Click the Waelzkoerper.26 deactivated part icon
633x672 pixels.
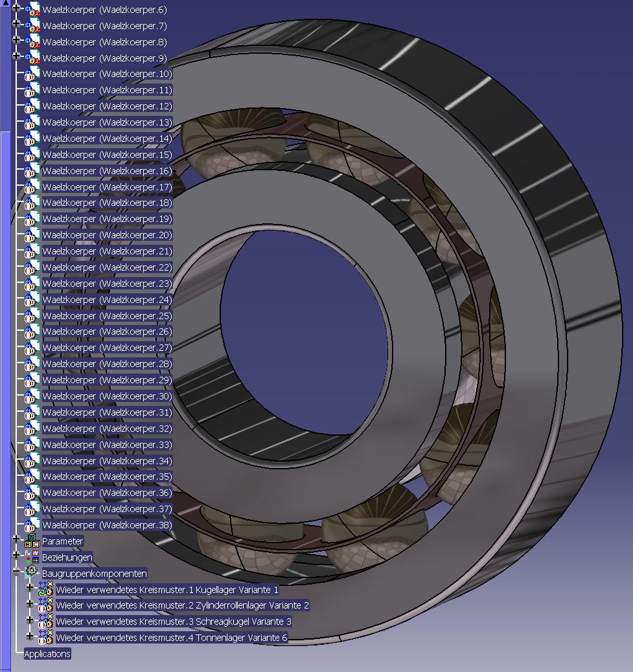[32, 331]
